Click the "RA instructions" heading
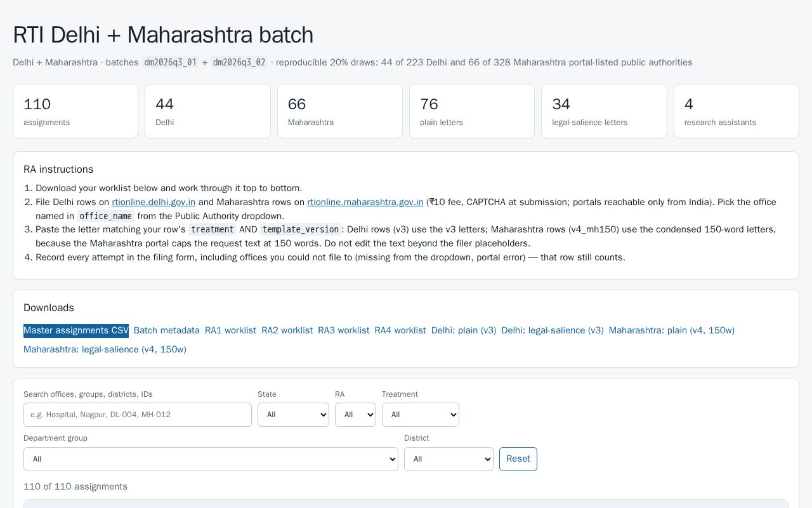Image resolution: width=812 pixels, height=508 pixels. pyautogui.click(x=58, y=170)
